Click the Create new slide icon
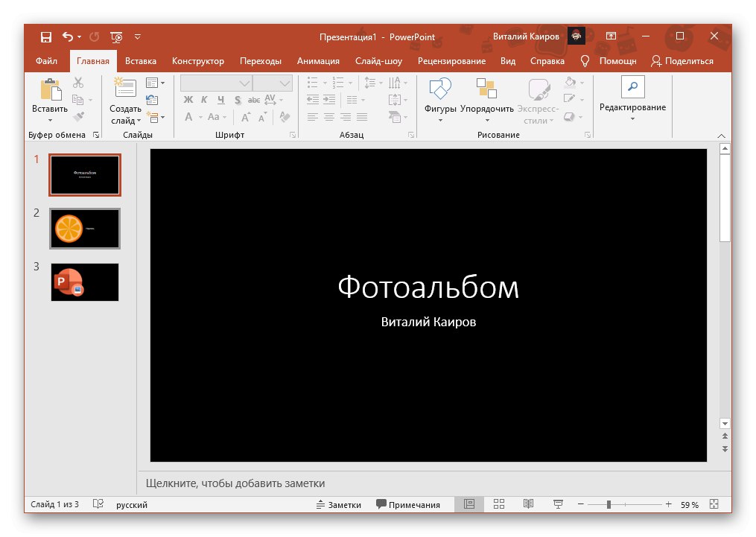 click(x=124, y=87)
